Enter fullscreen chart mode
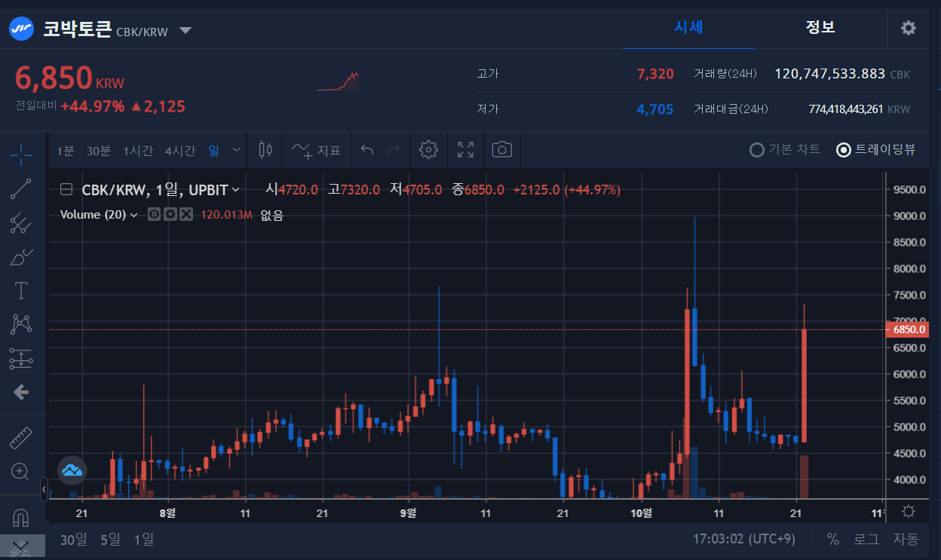941x560 pixels. click(x=466, y=150)
